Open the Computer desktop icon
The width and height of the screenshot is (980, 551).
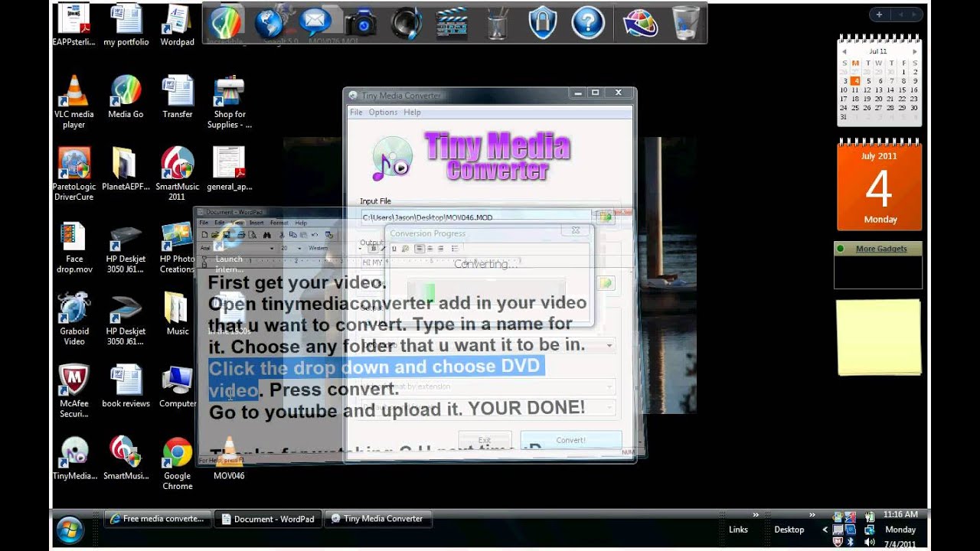coord(177,386)
